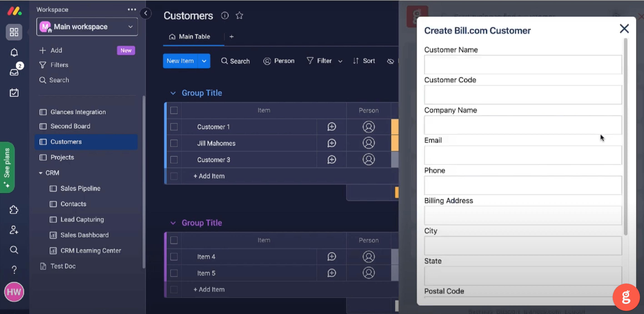Add Item in the first group
Viewport: 644px width, 314px height.
pos(209,176)
